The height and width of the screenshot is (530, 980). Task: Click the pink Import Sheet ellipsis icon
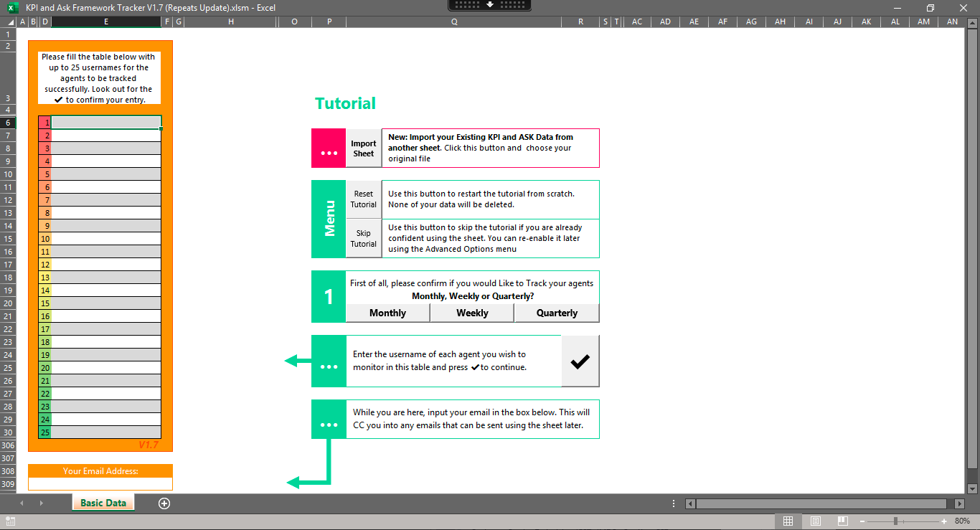[x=329, y=148]
